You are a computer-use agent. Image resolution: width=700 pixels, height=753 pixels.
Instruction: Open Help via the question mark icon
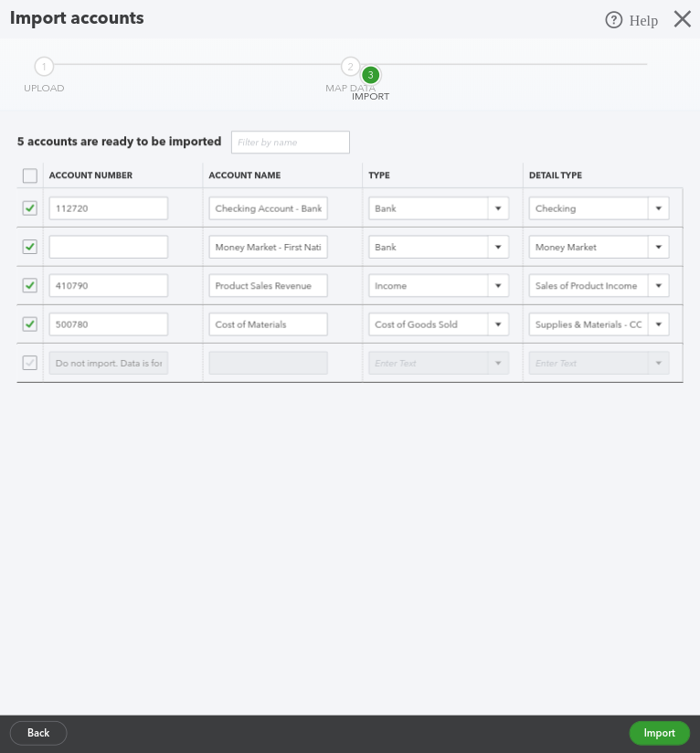(613, 20)
